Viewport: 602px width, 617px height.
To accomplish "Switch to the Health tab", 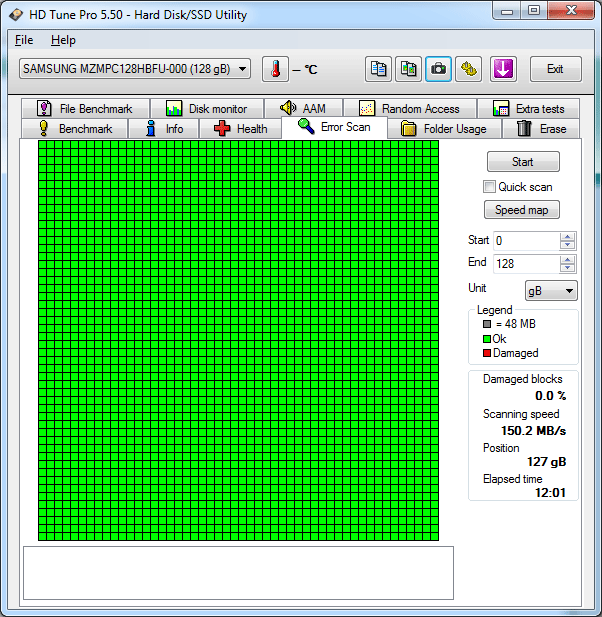I will [240, 129].
